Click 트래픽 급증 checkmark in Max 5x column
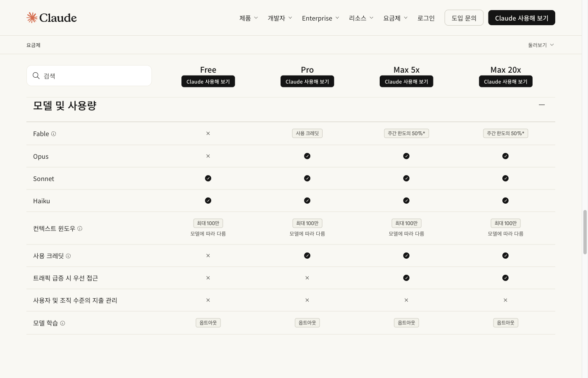This screenshot has width=588, height=378. 406,278
